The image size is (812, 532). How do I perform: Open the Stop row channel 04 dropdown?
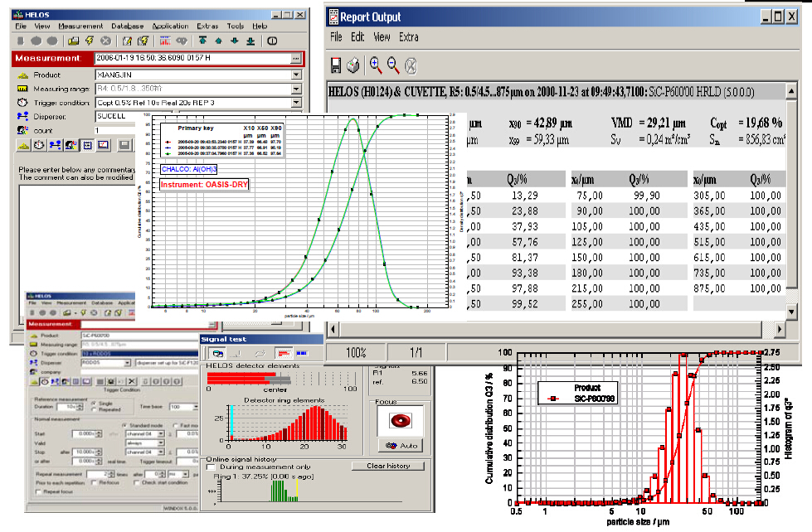click(161, 452)
